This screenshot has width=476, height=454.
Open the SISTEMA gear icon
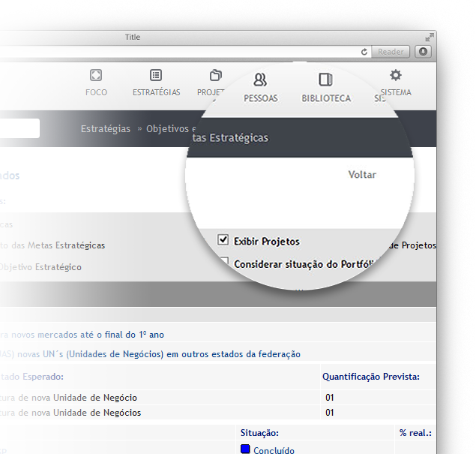pyautogui.click(x=396, y=75)
